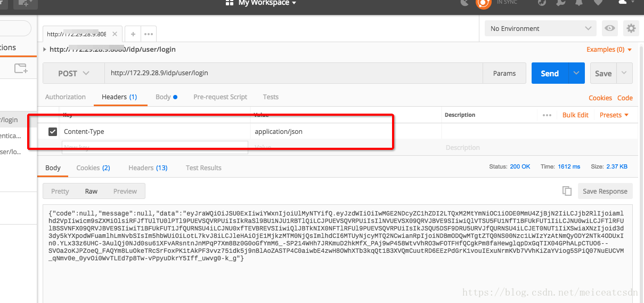Click the 2.37 KB size value
644x303 pixels.
click(617, 166)
